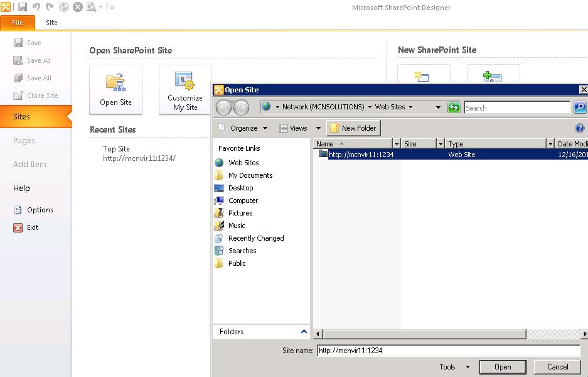Click the Views button
This screenshot has height=377, width=588.
pos(294,128)
